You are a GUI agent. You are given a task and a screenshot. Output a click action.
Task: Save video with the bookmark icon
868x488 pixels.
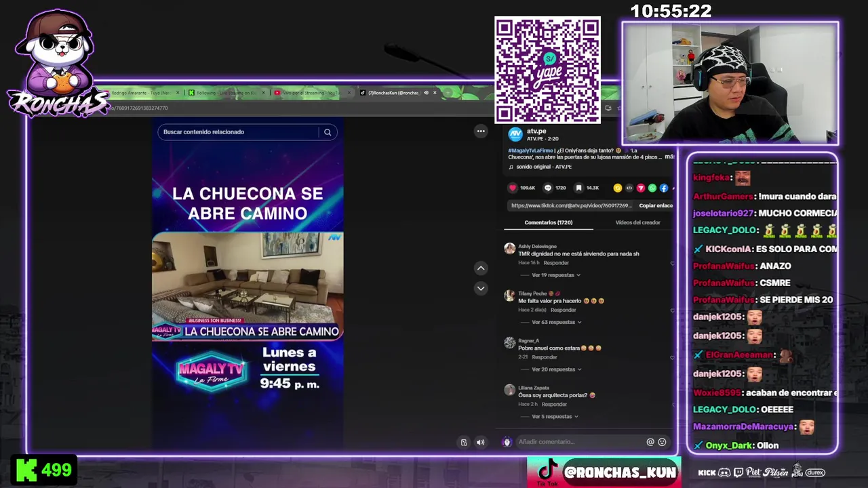tap(578, 188)
